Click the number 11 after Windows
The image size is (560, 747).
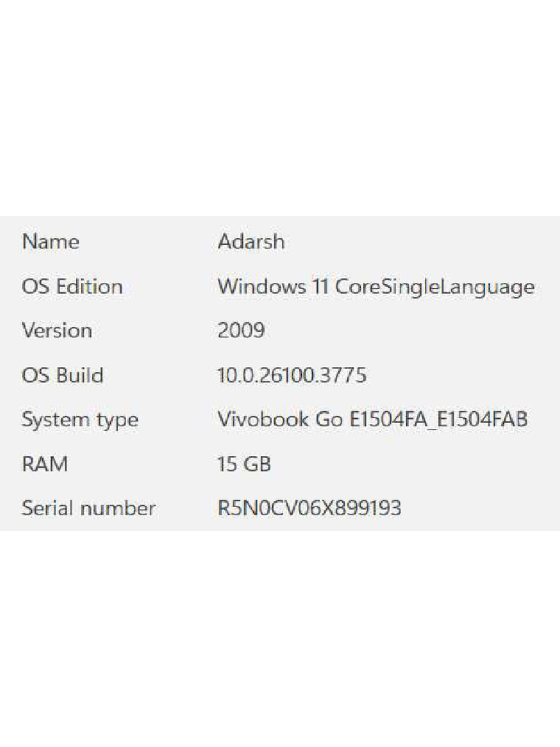click(320, 286)
